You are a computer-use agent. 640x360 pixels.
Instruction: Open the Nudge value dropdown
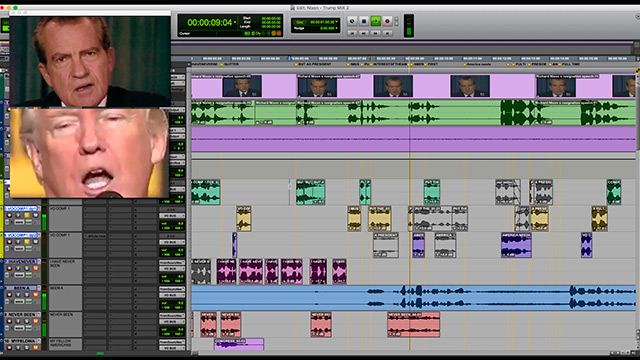coord(336,28)
